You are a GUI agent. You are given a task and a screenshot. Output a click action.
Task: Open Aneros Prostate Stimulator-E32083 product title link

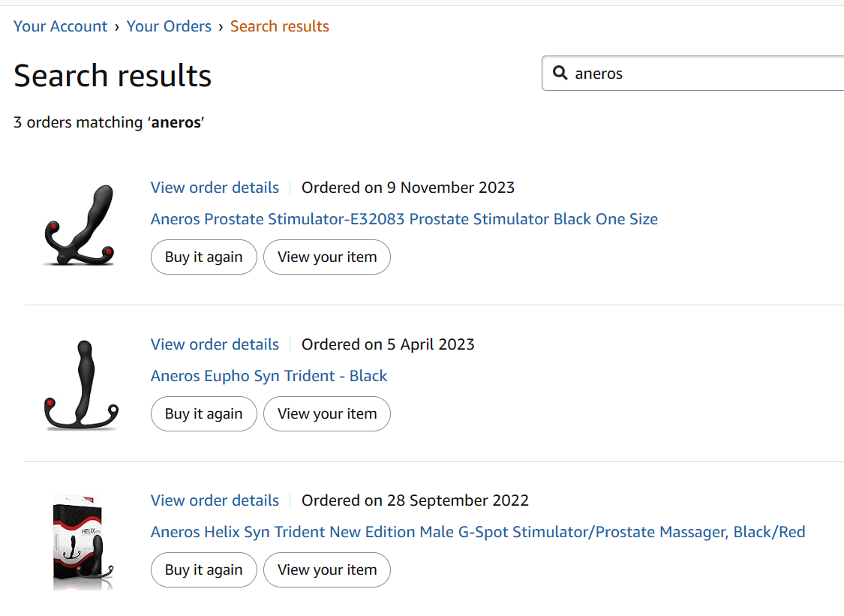(x=404, y=219)
